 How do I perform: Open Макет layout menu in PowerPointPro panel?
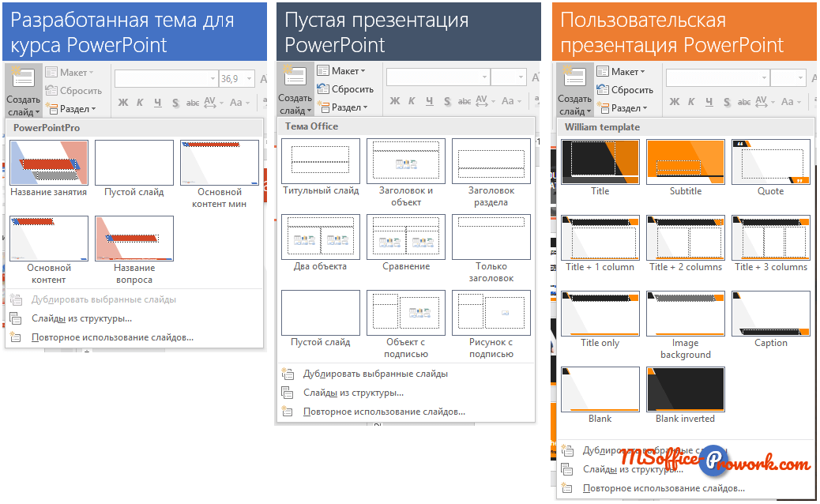pyautogui.click(x=70, y=73)
